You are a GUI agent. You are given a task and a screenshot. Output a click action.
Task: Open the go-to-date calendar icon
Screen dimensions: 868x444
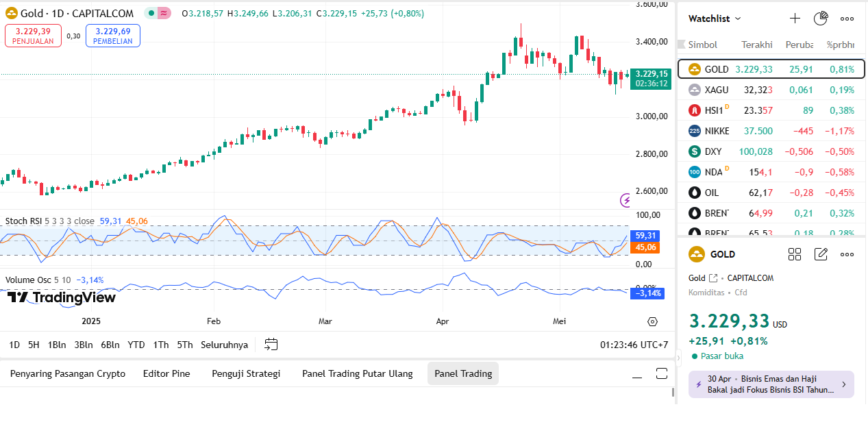coord(271,345)
